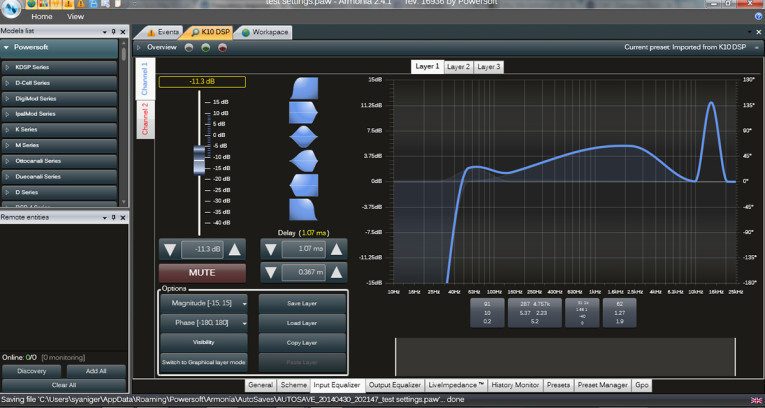Expand the M Series item

tap(7, 145)
